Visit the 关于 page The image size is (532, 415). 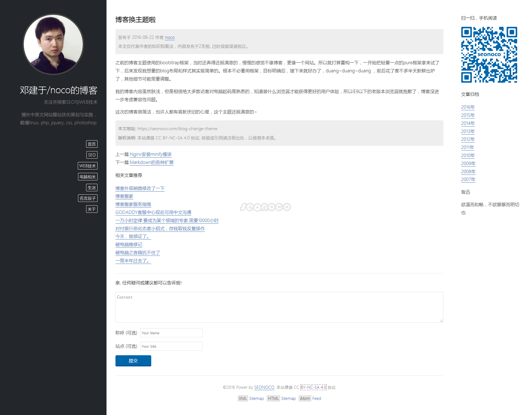[x=92, y=209]
